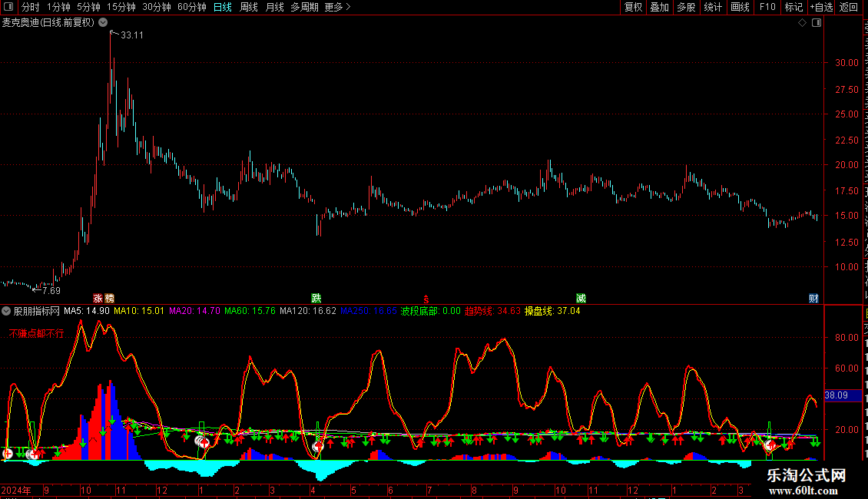Click the red 不赚点都不行 label
This screenshot has height=499, width=868.
36,334
